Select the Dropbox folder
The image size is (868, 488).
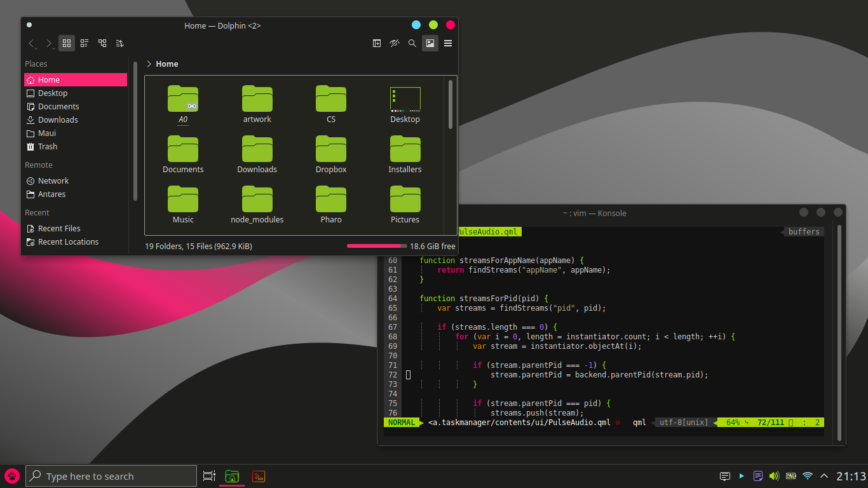[x=331, y=155]
